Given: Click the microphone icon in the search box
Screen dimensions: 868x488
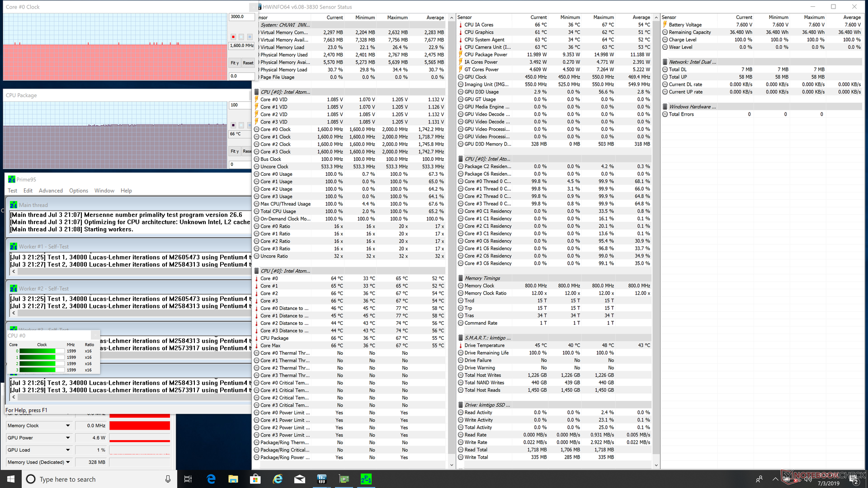Looking at the screenshot, I should [168, 479].
